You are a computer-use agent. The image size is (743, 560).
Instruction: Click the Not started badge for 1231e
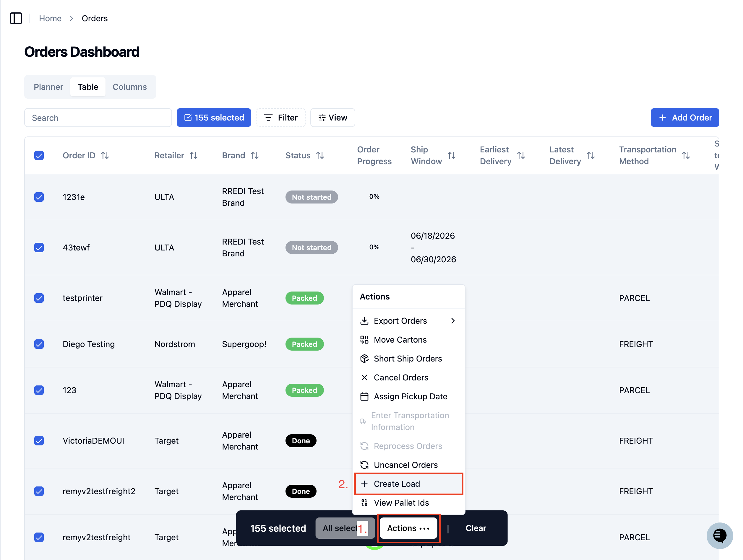[x=312, y=197]
